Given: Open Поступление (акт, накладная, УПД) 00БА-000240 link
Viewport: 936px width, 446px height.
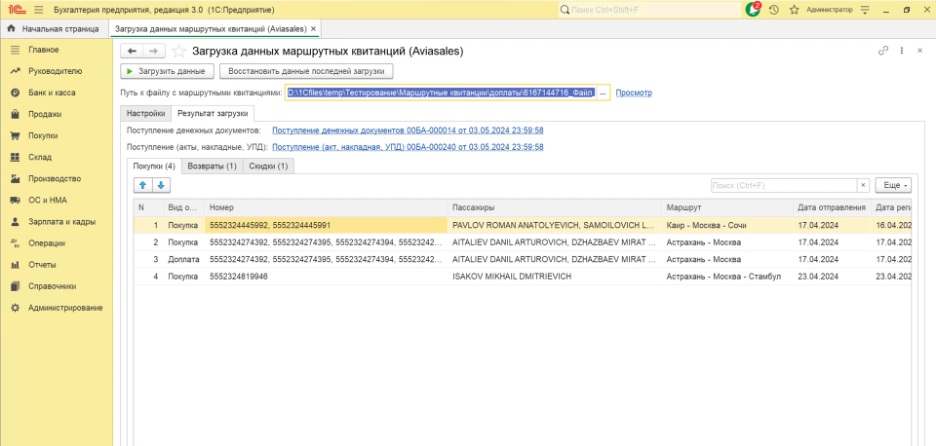Looking at the screenshot, I should tap(408, 147).
